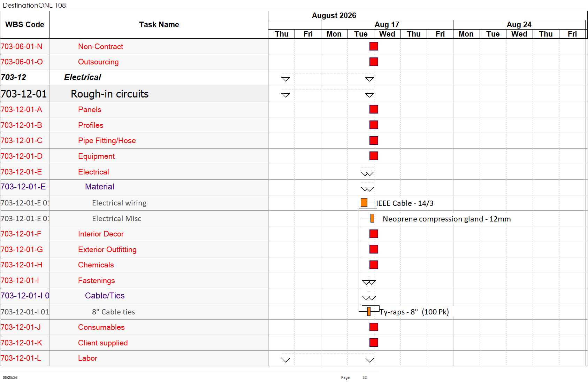This screenshot has height=382, width=588.
Task: Click WBS code 703-12-01-B
Action: click(21, 125)
